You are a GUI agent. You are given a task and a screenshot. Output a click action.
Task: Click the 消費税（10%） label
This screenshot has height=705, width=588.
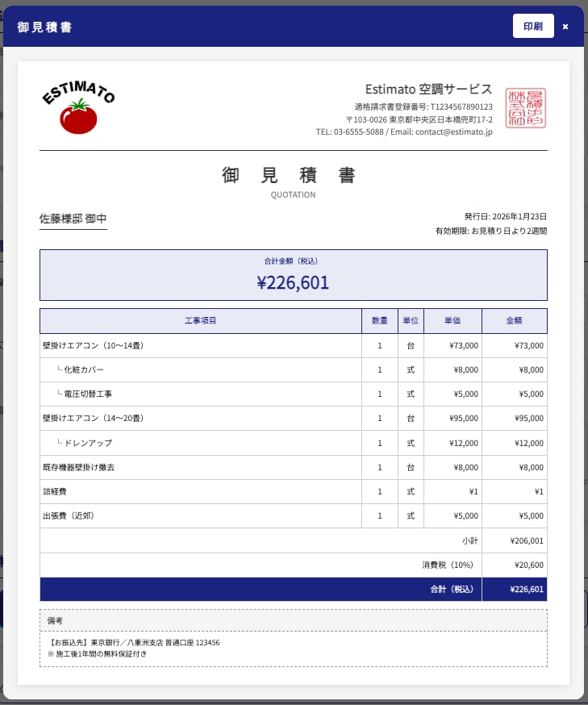[x=448, y=565]
